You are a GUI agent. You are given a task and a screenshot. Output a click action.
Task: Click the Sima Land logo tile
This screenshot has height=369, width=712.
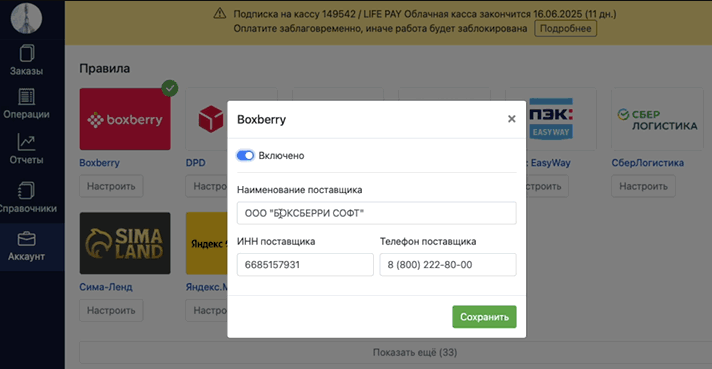click(125, 243)
